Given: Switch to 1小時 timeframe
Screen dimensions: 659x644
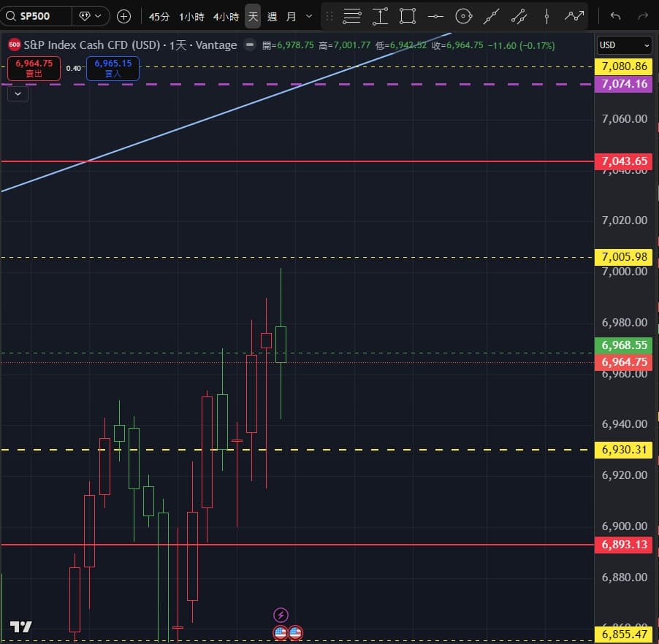Looking at the screenshot, I should 191,17.
